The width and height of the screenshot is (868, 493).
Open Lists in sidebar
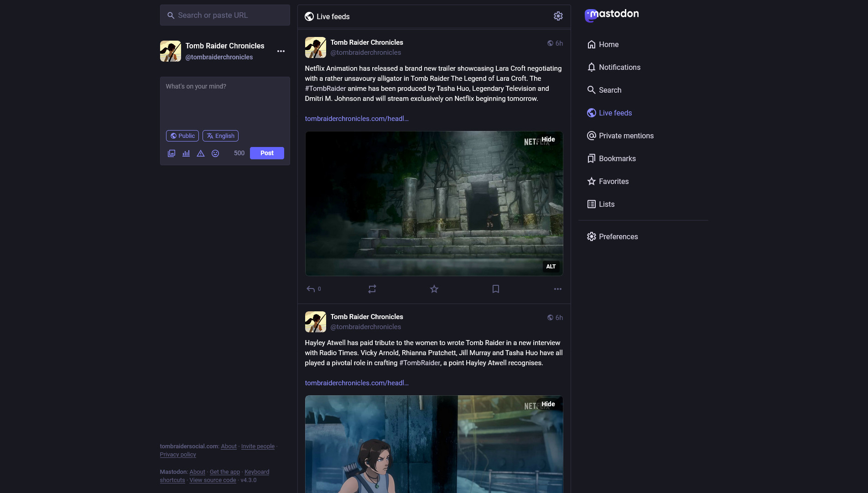coord(601,204)
